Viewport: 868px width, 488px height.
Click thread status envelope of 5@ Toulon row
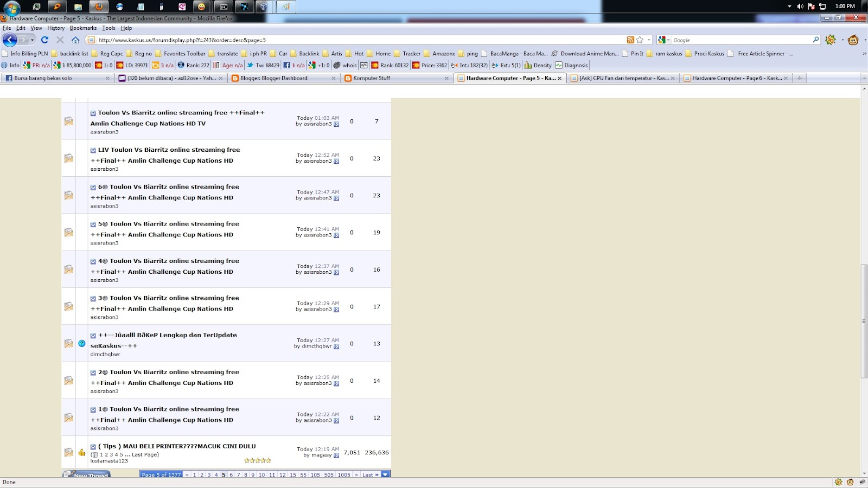pyautogui.click(x=68, y=232)
